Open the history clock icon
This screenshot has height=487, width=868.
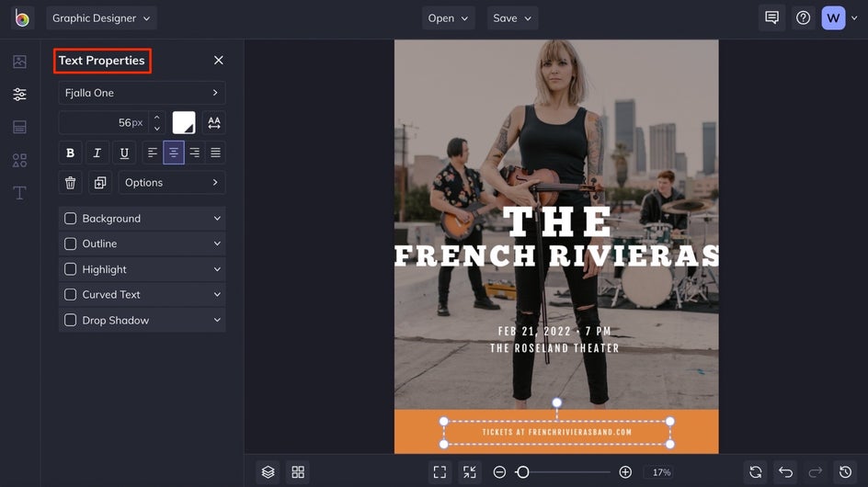845,472
